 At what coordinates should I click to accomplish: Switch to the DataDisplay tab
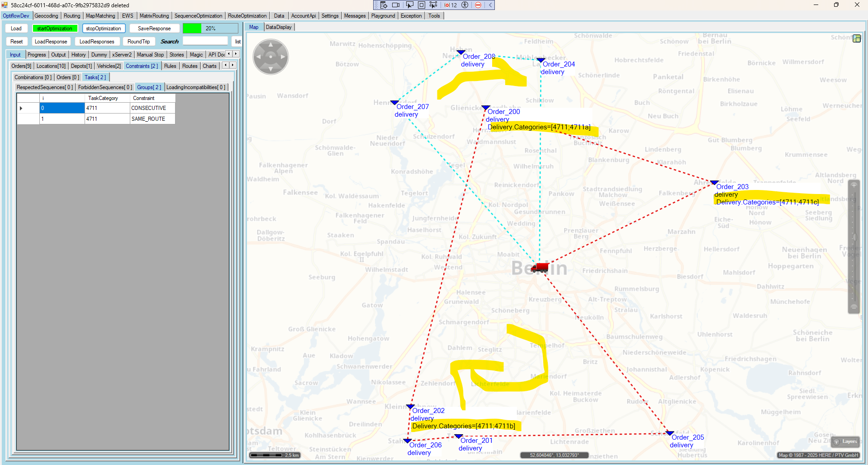click(279, 27)
